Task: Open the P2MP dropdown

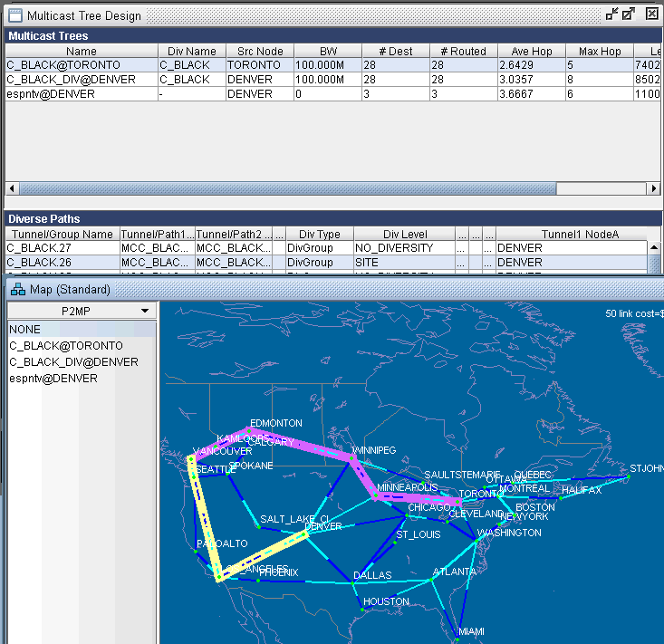Action: coord(82,311)
